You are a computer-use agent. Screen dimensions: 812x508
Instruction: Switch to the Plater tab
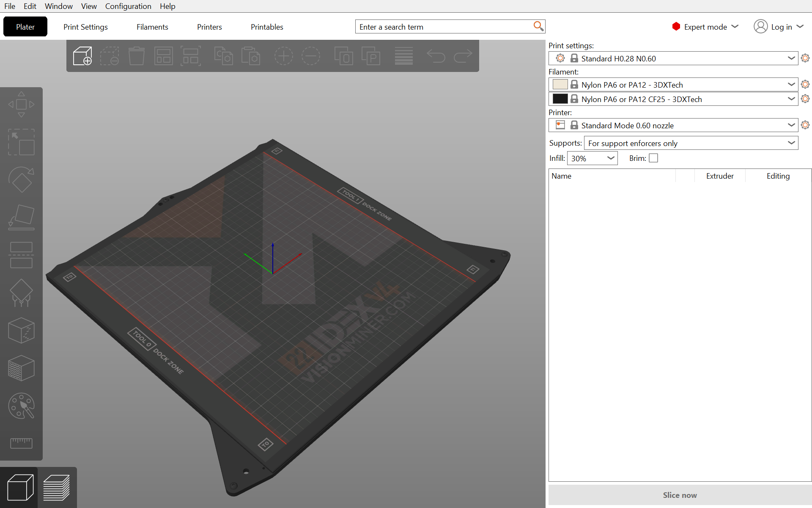pos(25,27)
